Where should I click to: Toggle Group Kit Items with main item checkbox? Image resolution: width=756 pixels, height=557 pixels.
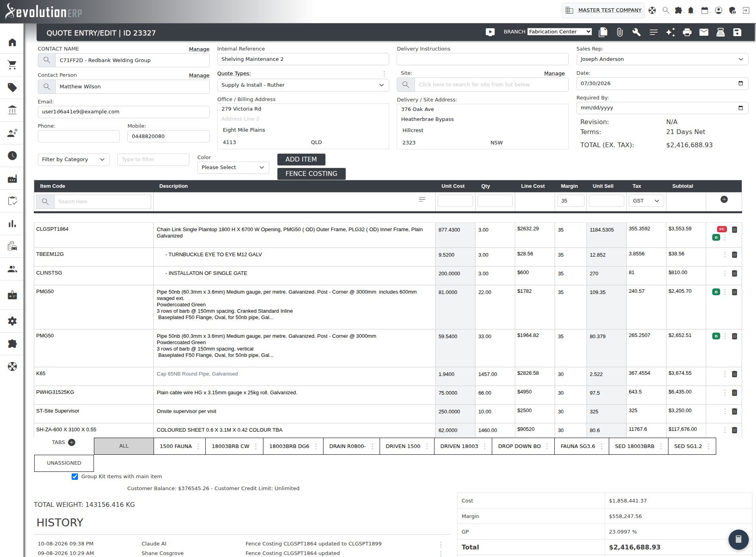point(75,477)
